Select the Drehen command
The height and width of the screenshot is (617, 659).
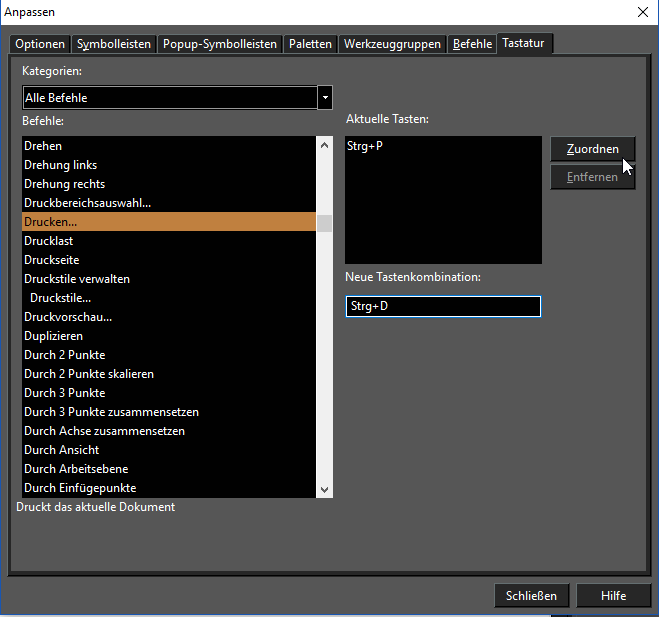(169, 146)
